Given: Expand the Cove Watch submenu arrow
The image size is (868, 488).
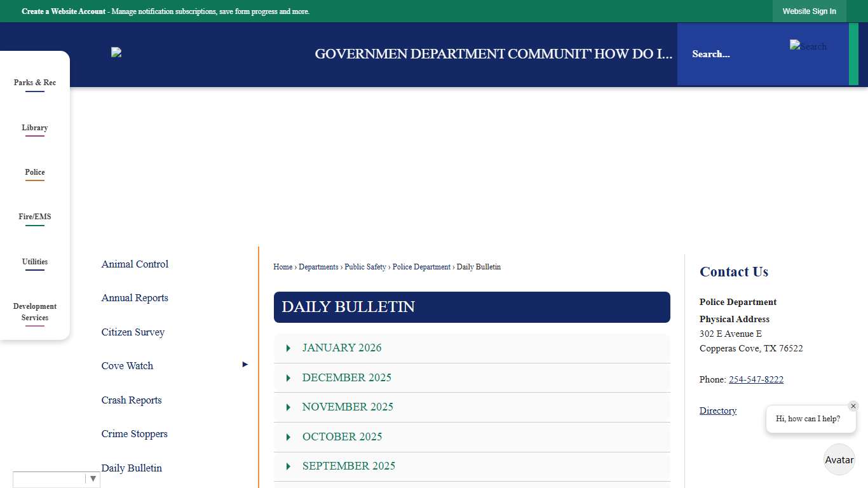Looking at the screenshot, I should click(x=245, y=364).
